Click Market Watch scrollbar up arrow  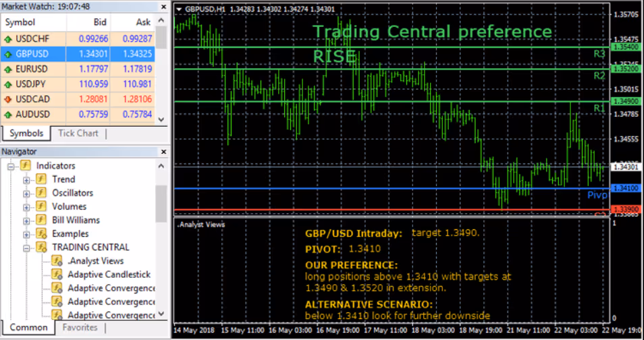pyautogui.click(x=161, y=20)
